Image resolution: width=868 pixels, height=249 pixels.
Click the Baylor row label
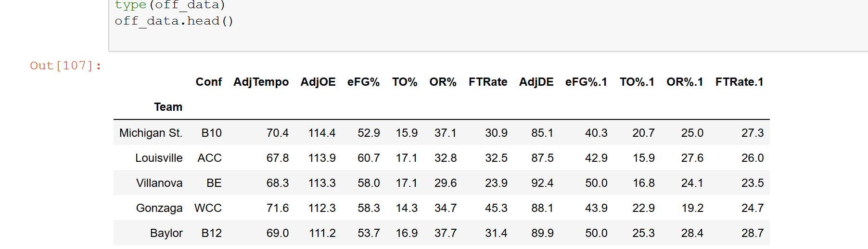166,233
